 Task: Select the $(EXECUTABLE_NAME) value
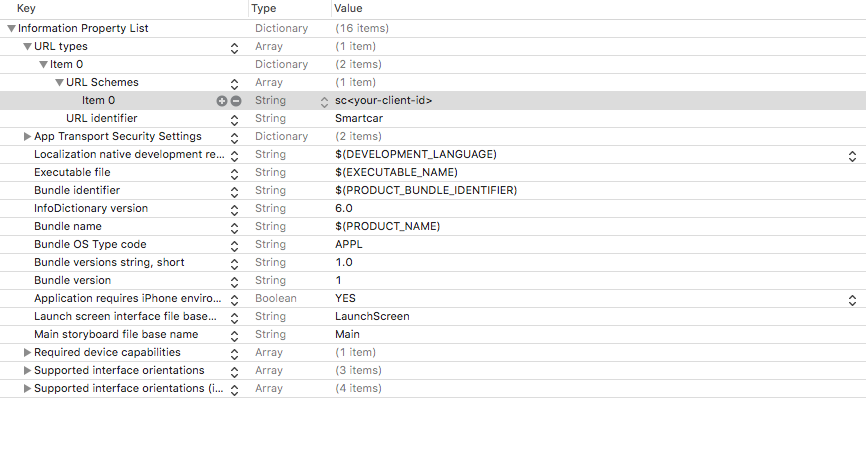click(396, 172)
